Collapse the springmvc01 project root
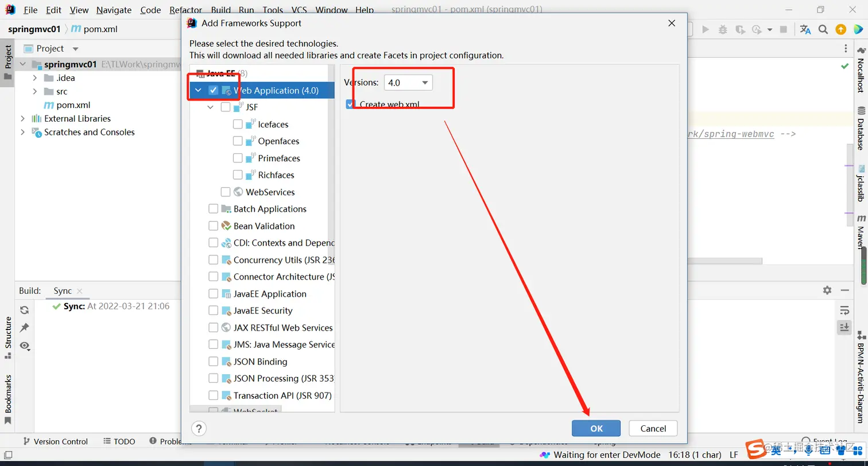The width and height of the screenshot is (868, 466). coord(23,64)
